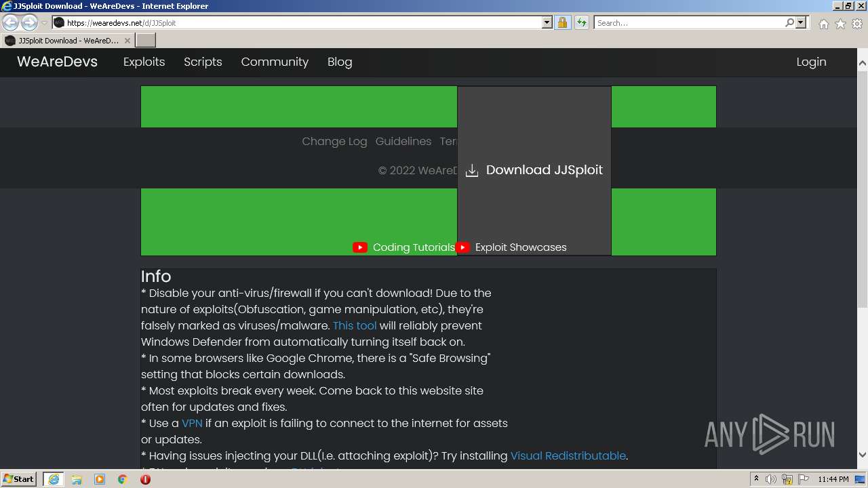Open Google Chrome taskbar icon
This screenshot has height=488, width=868.
[122, 479]
